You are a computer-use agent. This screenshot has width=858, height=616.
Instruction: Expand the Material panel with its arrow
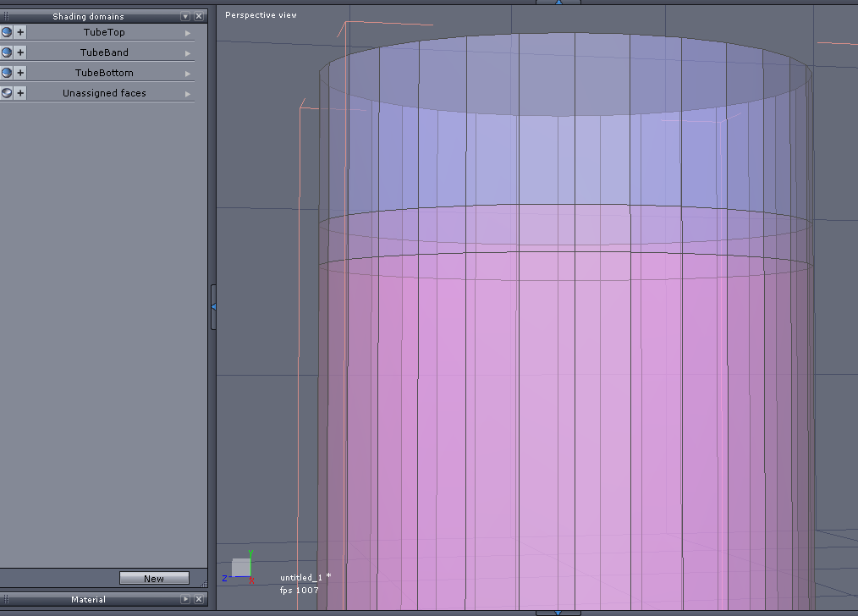[x=185, y=600]
